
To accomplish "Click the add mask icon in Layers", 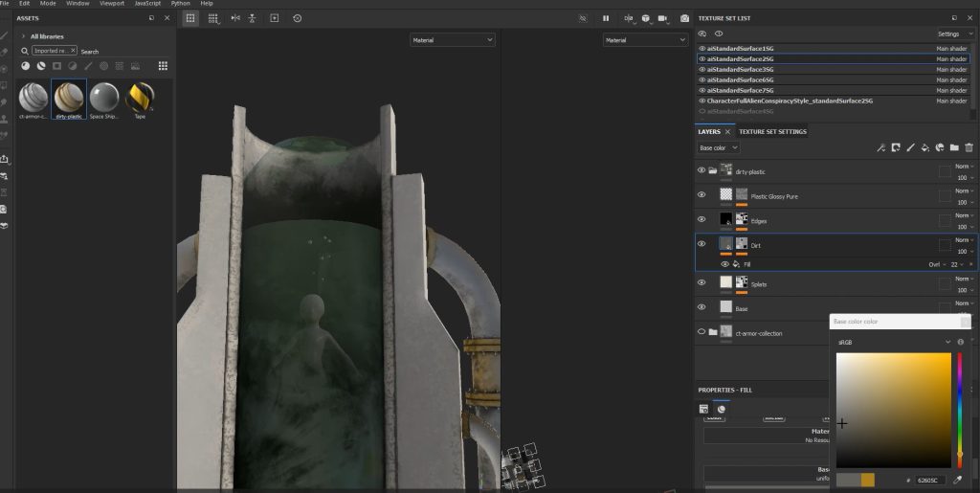I will tap(896, 147).
